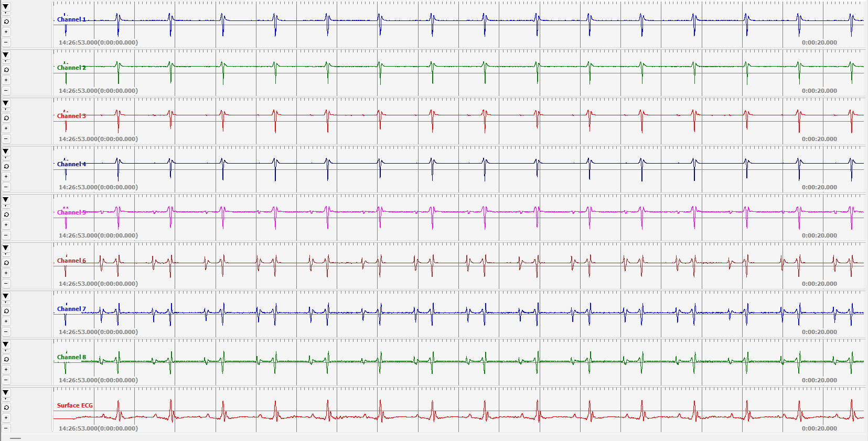Select the Channel 2 label

point(71,68)
